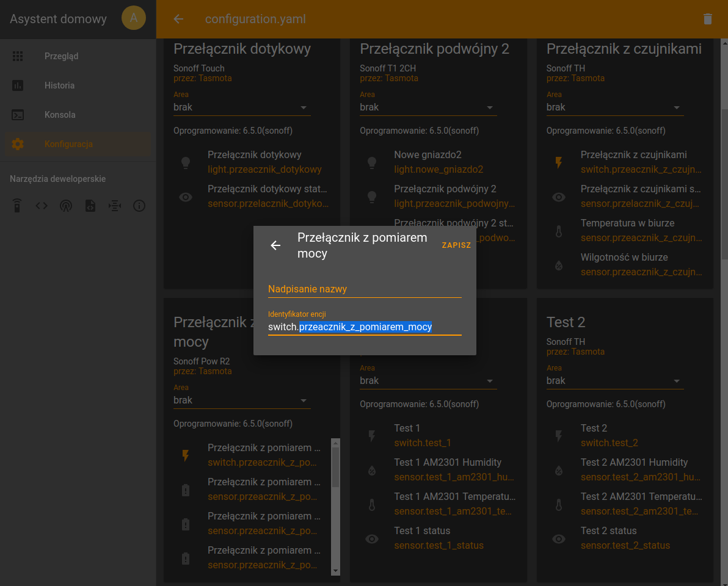Open Przegląd in the sidebar
The height and width of the screenshot is (586, 728).
pos(78,56)
